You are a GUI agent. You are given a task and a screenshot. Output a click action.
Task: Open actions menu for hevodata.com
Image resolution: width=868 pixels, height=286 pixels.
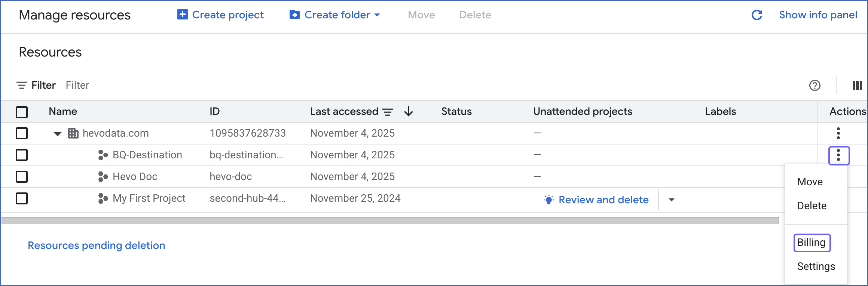[x=838, y=133]
